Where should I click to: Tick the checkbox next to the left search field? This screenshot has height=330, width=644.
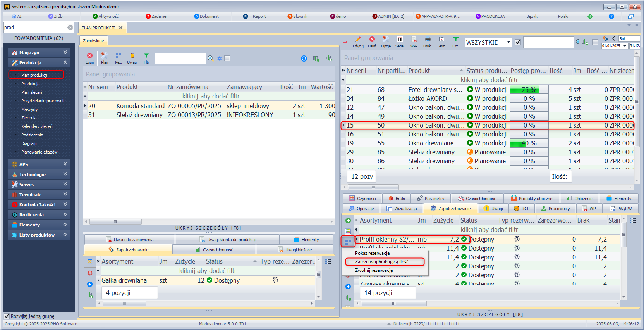[227, 59]
